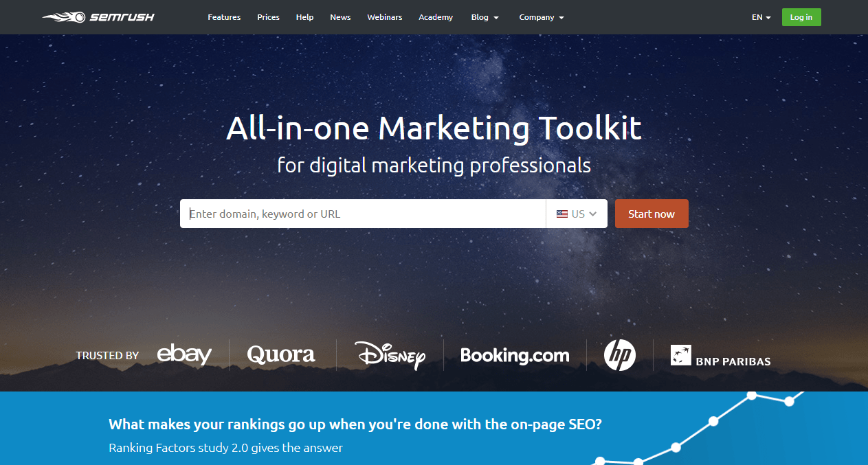Visit the News page

(340, 17)
